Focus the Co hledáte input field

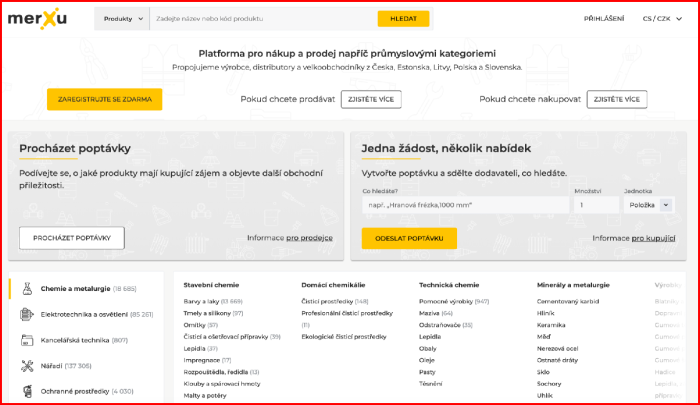click(466, 205)
